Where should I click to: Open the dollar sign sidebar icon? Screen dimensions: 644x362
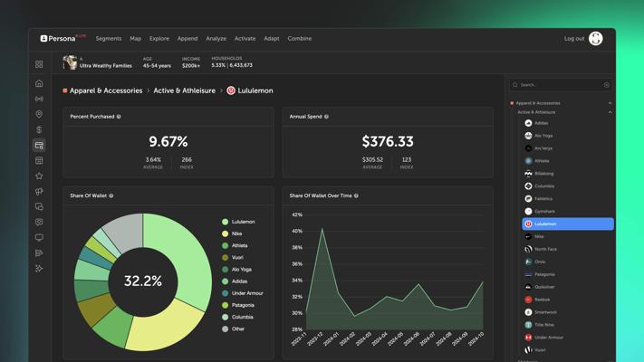point(39,129)
